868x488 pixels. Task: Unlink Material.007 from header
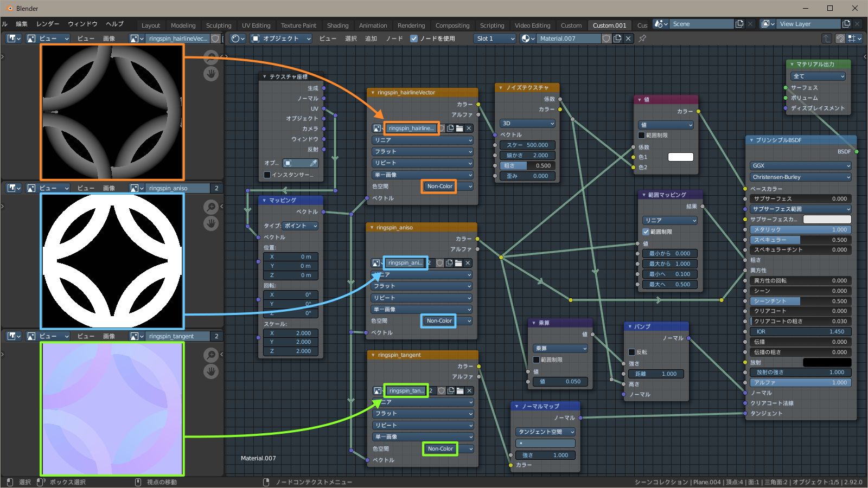(628, 38)
